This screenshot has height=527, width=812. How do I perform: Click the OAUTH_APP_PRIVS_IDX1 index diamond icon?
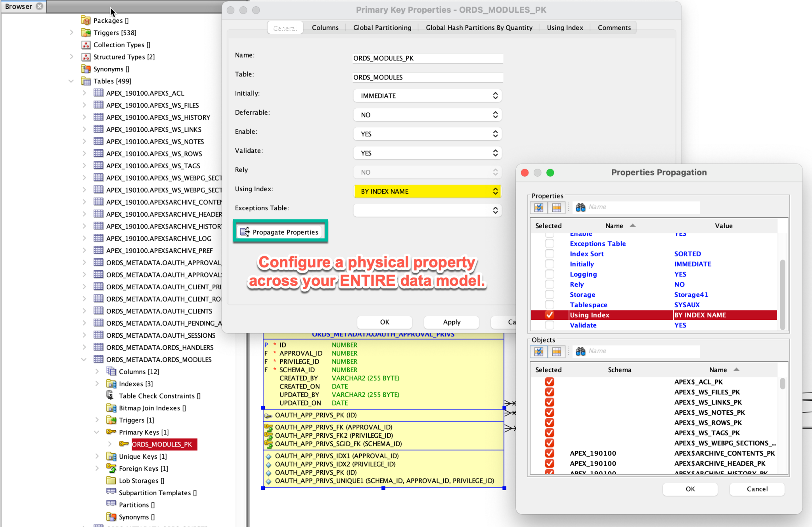(269, 456)
